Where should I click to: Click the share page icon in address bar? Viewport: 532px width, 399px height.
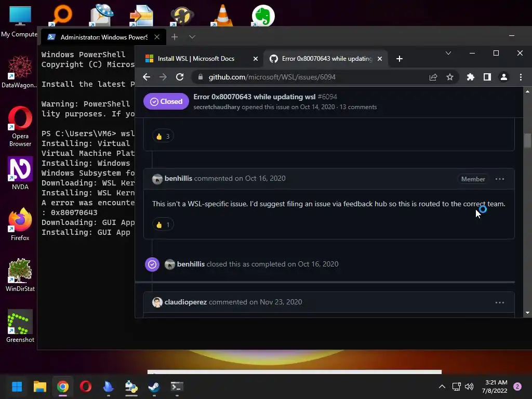[x=433, y=77]
